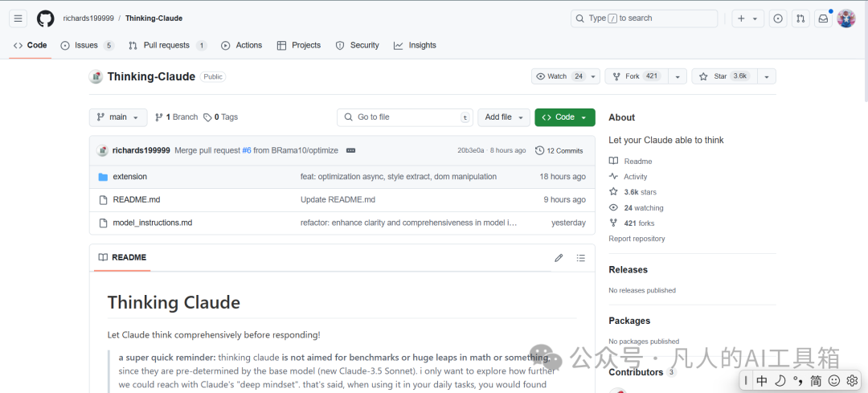View the 3.6k stars link
This screenshot has height=393, width=868.
633,192
